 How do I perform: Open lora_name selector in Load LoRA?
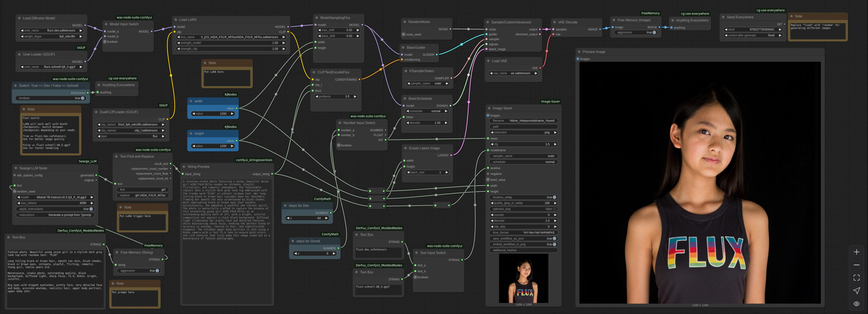coord(231,37)
